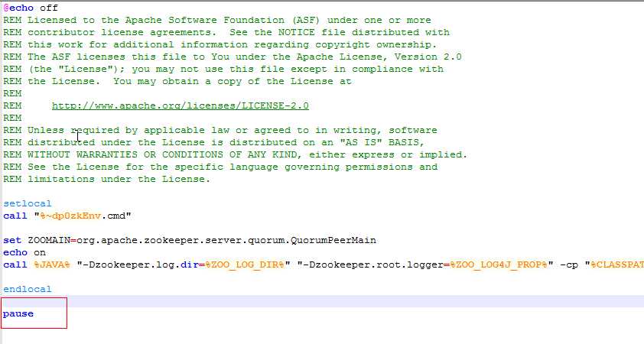Click 'REM Unless required by applicable law' line
The height and width of the screenshot is (344, 644).
220,131
